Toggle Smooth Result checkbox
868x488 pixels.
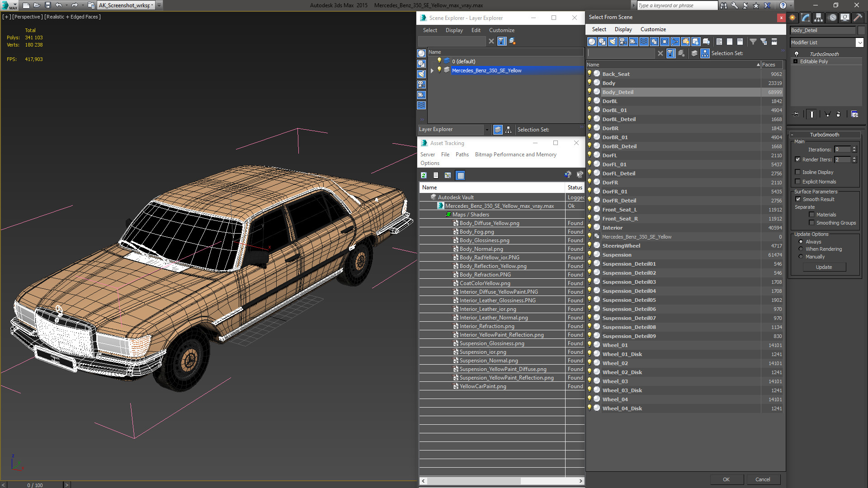(x=798, y=199)
